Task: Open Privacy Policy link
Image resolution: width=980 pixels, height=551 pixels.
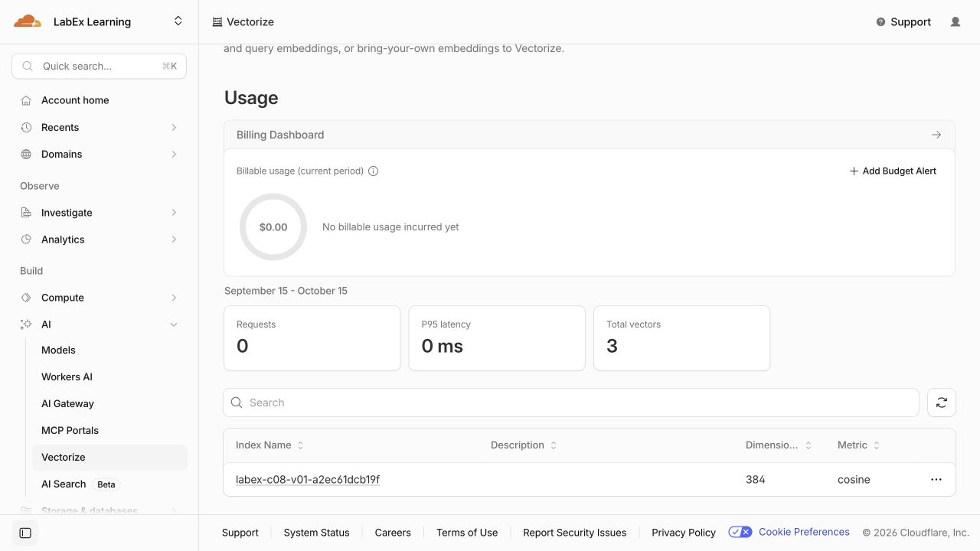Action: point(684,533)
